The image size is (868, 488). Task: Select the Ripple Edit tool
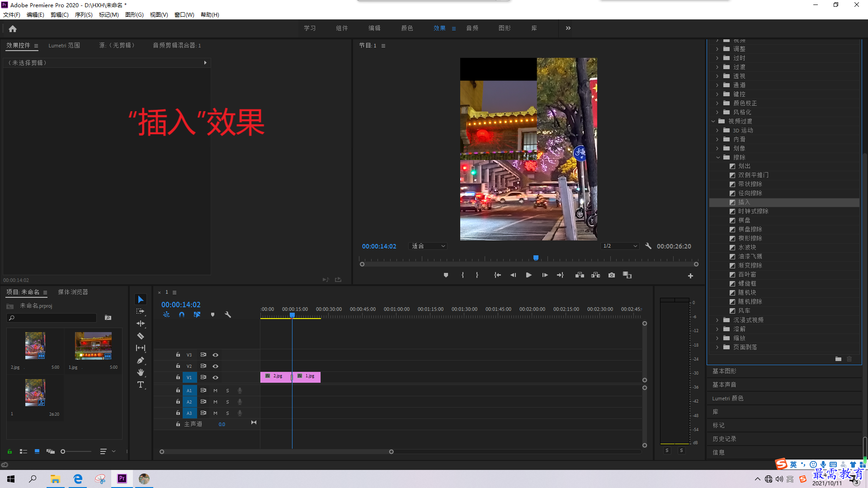click(141, 324)
